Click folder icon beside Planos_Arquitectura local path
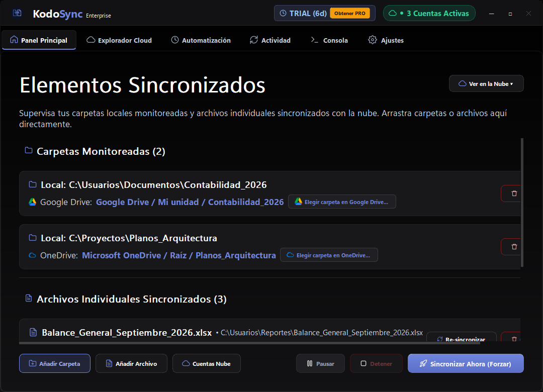 [33, 238]
